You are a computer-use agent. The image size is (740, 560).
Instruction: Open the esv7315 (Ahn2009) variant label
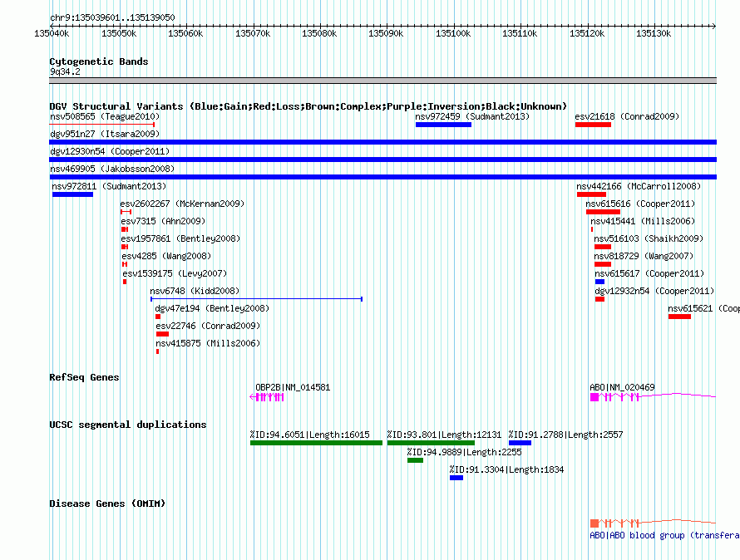[x=163, y=221]
